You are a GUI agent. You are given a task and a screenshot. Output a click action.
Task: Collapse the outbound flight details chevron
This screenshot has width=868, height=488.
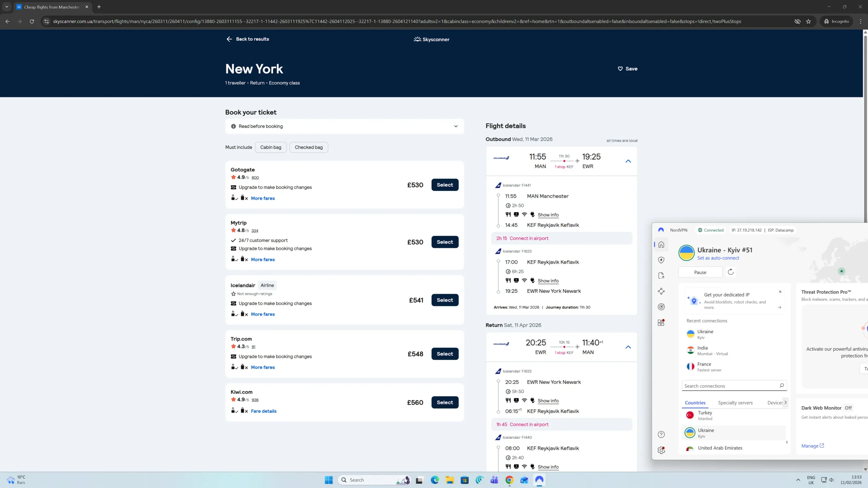pos(628,161)
